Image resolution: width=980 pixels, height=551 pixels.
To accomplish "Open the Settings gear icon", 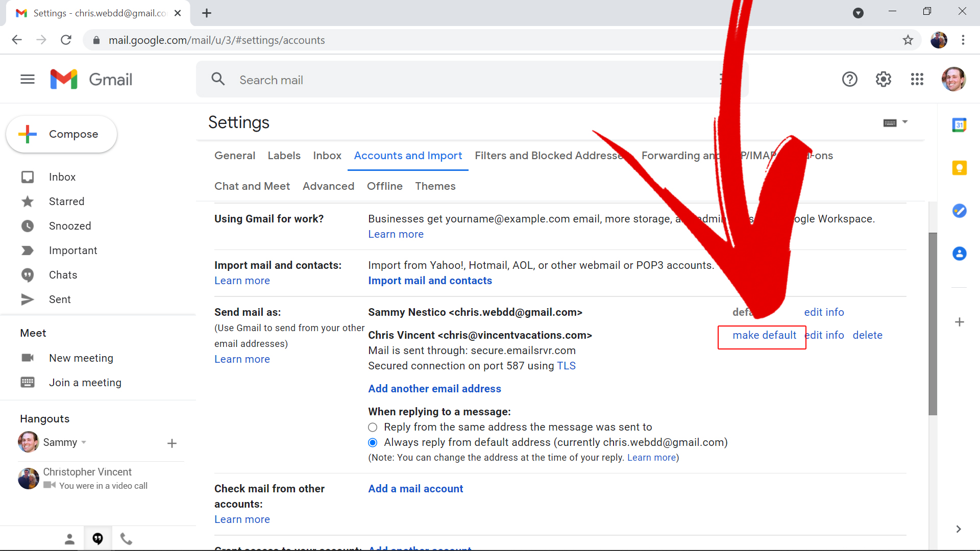I will pyautogui.click(x=884, y=79).
